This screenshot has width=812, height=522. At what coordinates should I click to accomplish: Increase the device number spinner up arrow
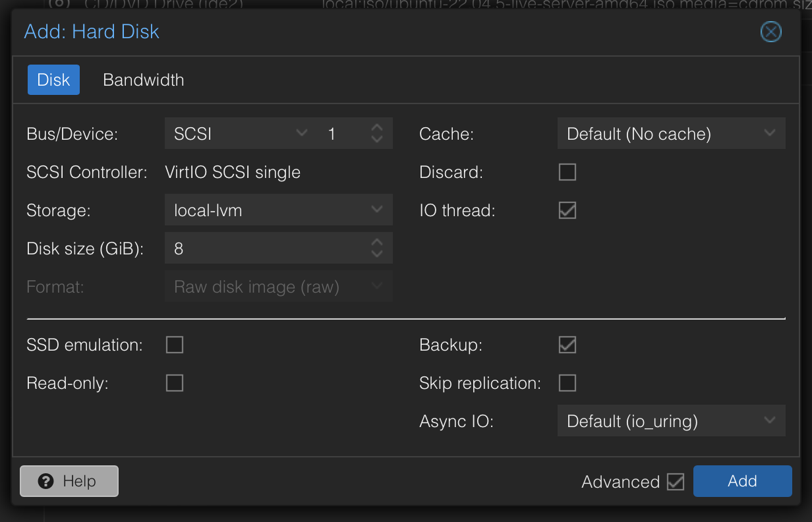377,128
